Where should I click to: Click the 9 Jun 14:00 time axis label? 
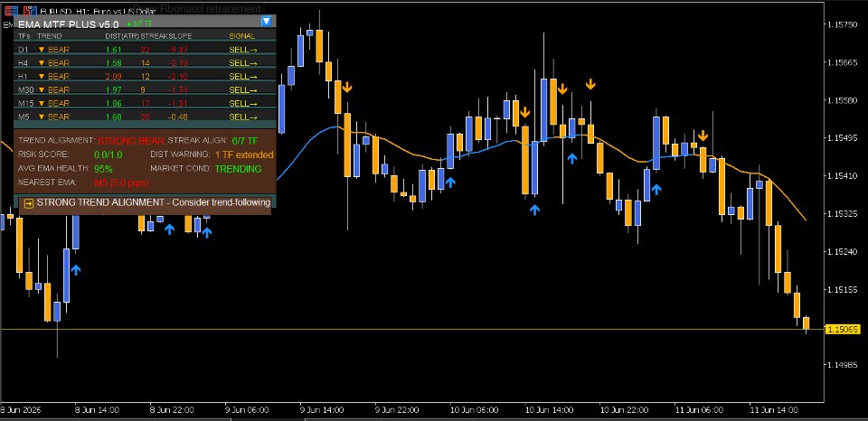coord(321,410)
